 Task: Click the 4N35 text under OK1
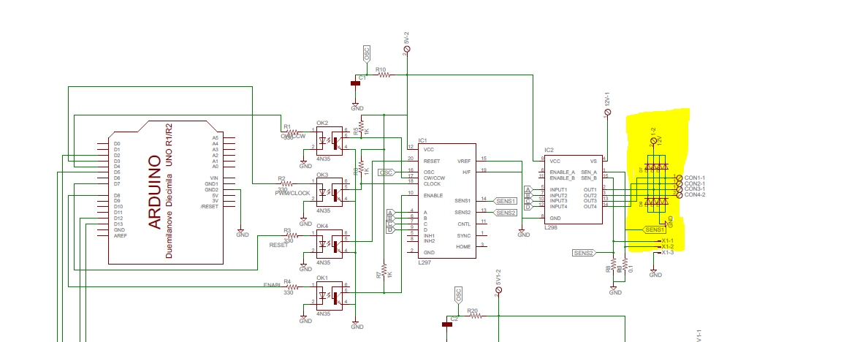coord(322,313)
